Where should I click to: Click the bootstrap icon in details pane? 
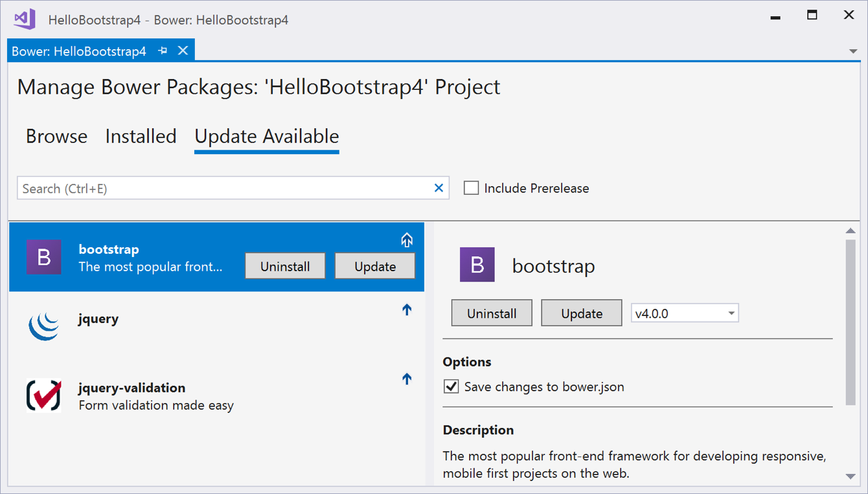coord(477,265)
